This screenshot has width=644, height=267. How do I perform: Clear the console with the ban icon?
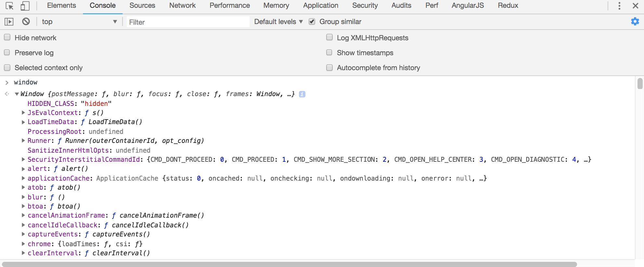[x=26, y=22]
